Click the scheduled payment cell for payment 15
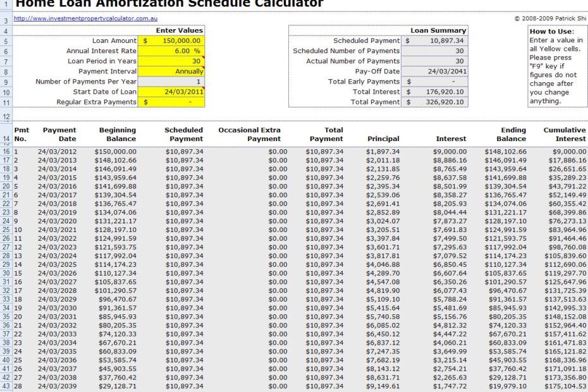This screenshot has height=392, width=588. click(x=185, y=273)
